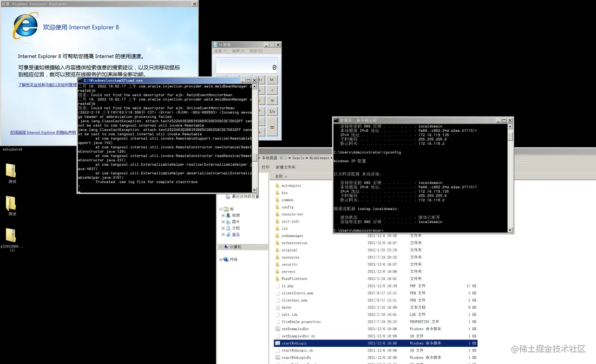
Task: Expand the 网络 tree node
Action: pyautogui.click(x=221, y=260)
